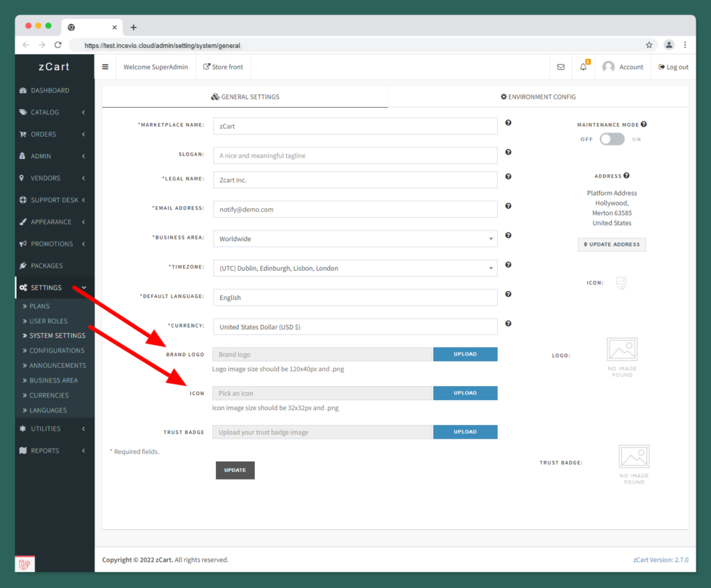Click the Update Address button
The height and width of the screenshot is (588, 711).
pyautogui.click(x=612, y=244)
